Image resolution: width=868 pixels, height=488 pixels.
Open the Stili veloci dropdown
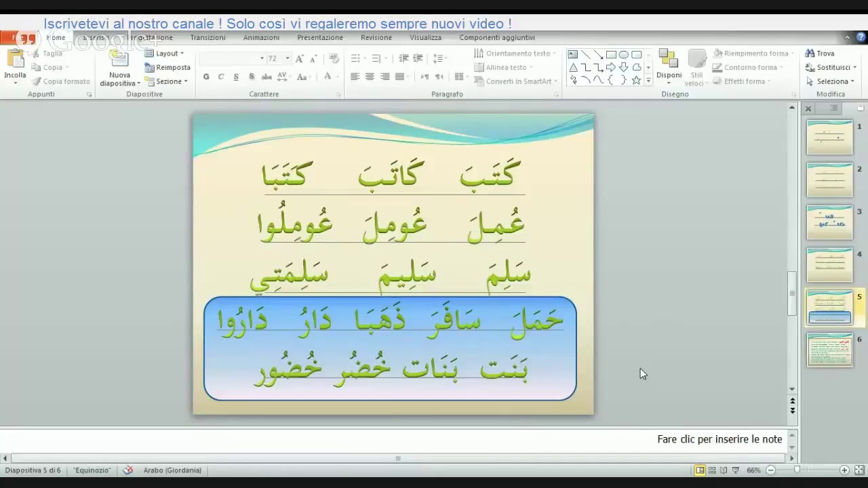coord(697,68)
